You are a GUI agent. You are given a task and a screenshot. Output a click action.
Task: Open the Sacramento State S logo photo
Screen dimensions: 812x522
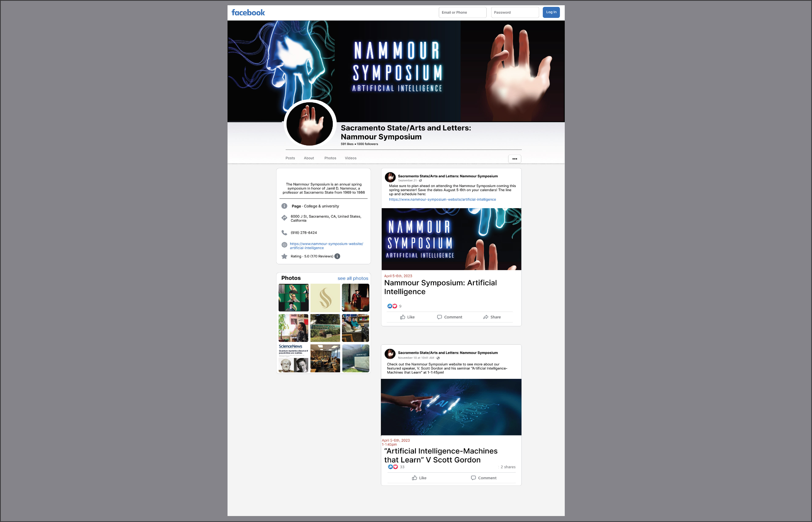click(x=325, y=298)
